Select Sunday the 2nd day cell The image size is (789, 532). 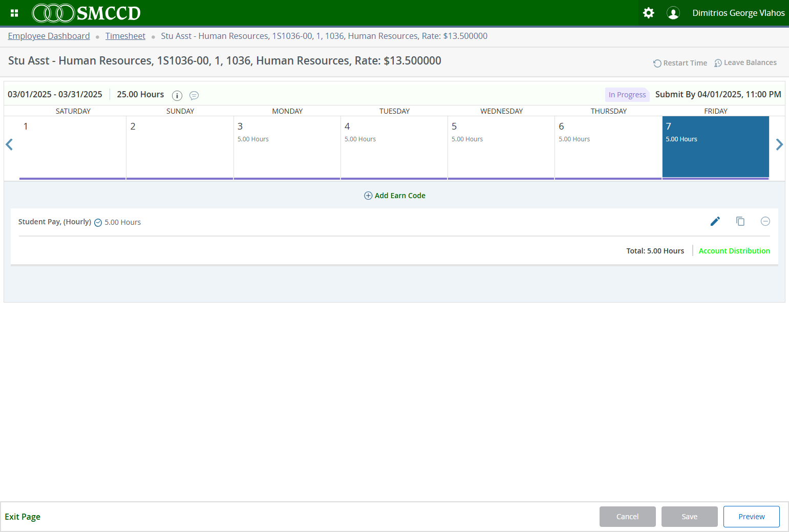coord(180,147)
